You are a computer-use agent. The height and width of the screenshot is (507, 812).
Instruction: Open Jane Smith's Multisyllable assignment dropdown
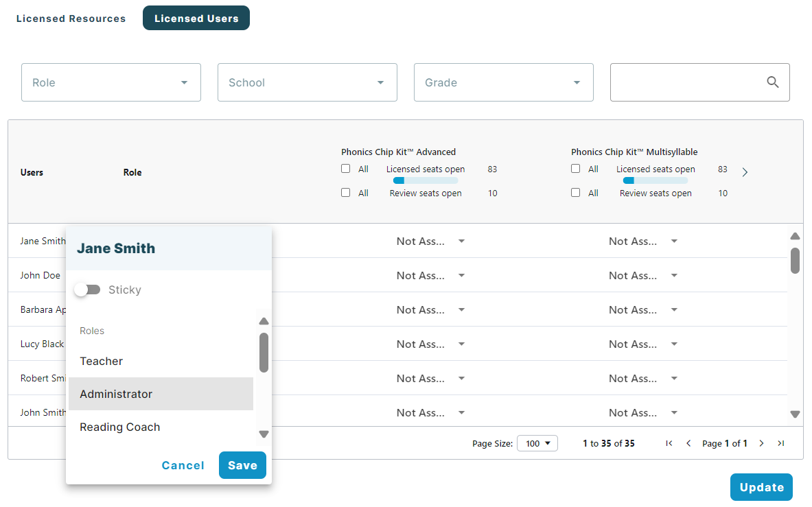tap(642, 241)
